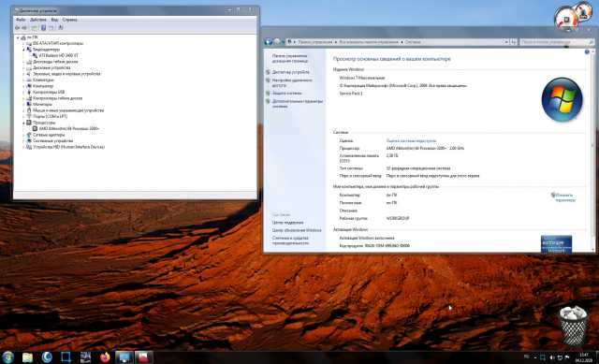Open Диспетчер устройств link in System sidebar

pos(291,72)
